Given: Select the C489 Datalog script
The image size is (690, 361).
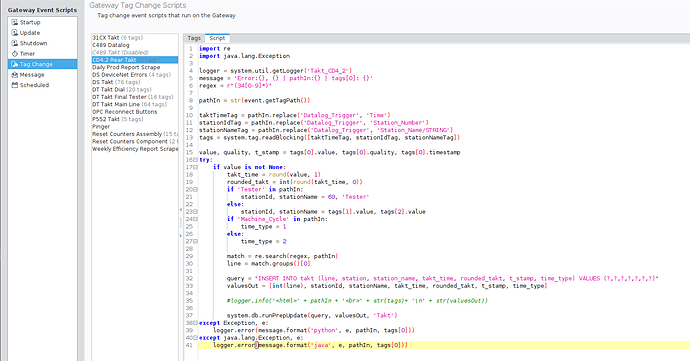Looking at the screenshot, I should click(x=111, y=45).
